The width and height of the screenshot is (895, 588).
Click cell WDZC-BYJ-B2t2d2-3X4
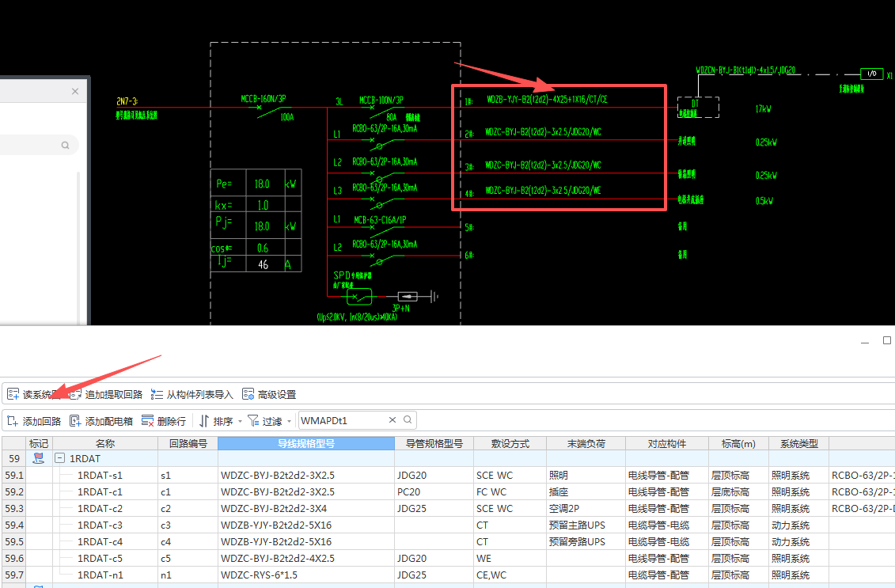click(x=306, y=508)
